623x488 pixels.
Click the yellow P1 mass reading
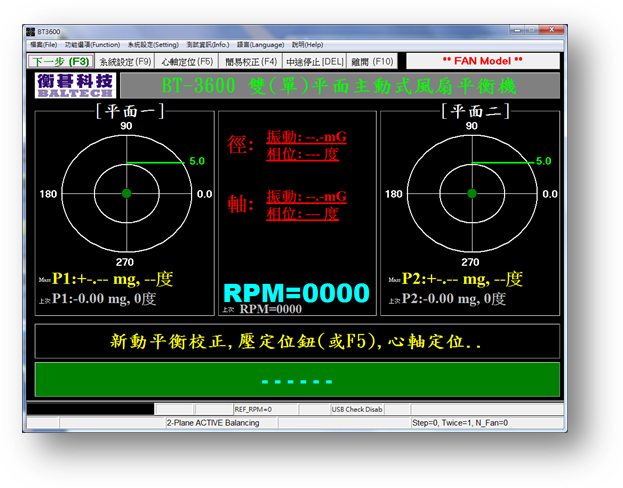click(112, 279)
